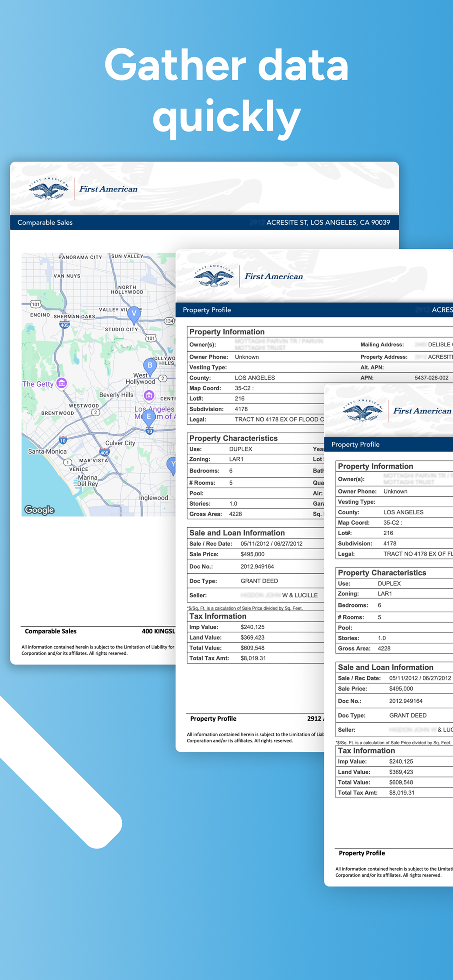Viewport: 453px width, 980px height.
Task: Select the B map pin near Hollywood Hills
Action: pos(150,367)
